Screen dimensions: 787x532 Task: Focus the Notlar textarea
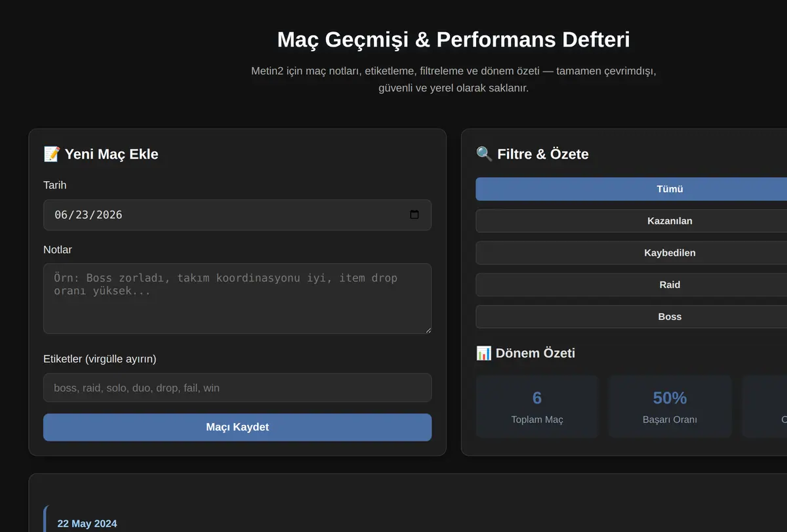237,298
